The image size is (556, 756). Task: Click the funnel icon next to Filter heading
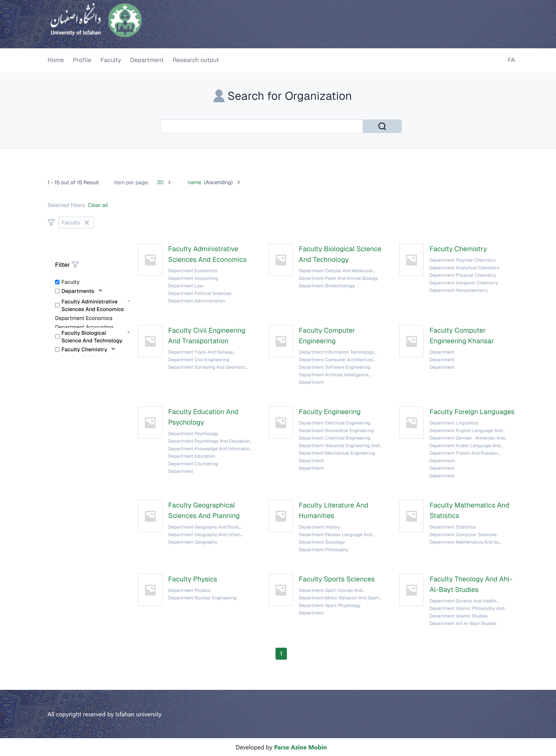click(x=75, y=265)
